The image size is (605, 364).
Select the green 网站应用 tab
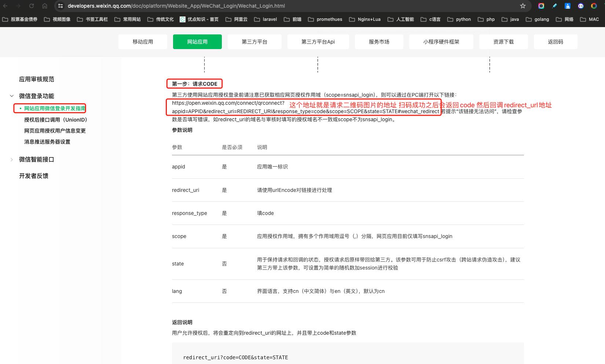197,42
